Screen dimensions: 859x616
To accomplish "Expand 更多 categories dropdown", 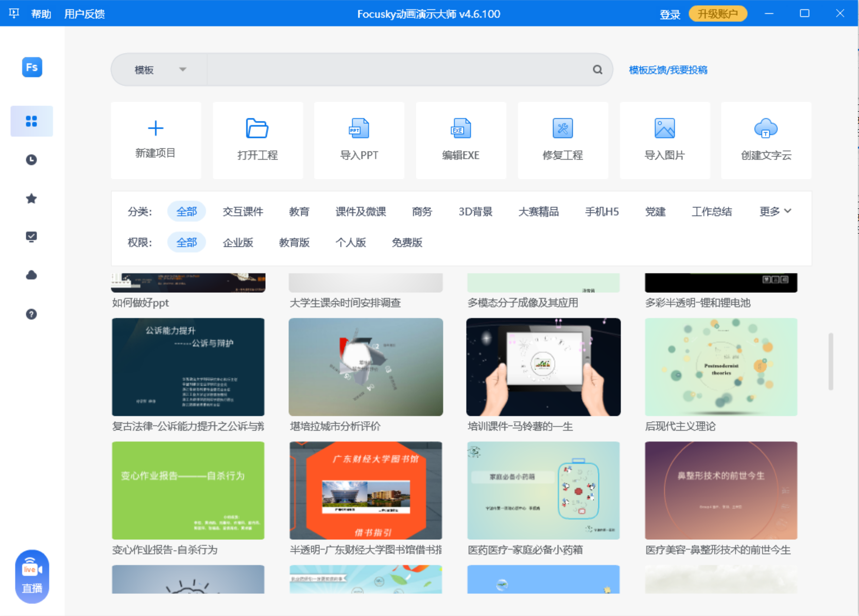I will point(775,212).
